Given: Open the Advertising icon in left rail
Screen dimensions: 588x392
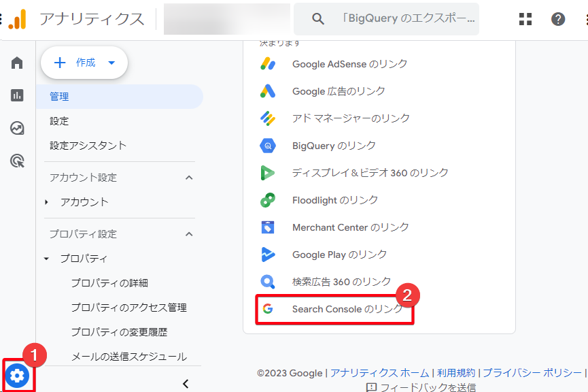Looking at the screenshot, I should [x=17, y=161].
